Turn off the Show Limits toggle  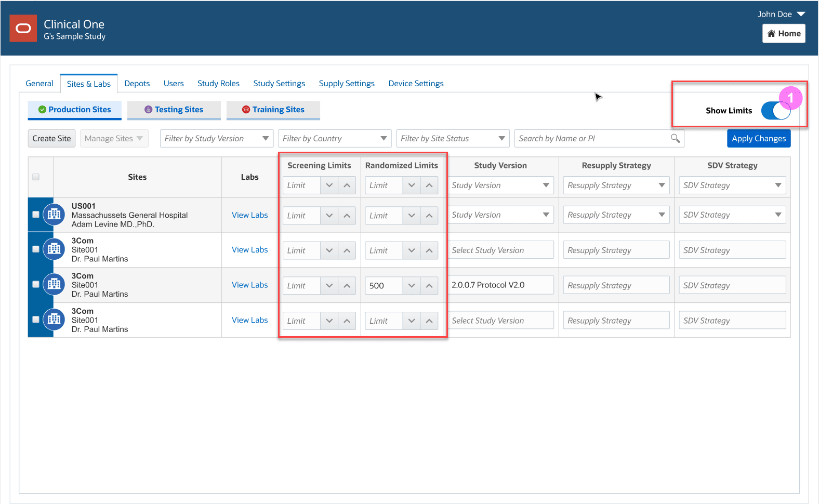(775, 111)
